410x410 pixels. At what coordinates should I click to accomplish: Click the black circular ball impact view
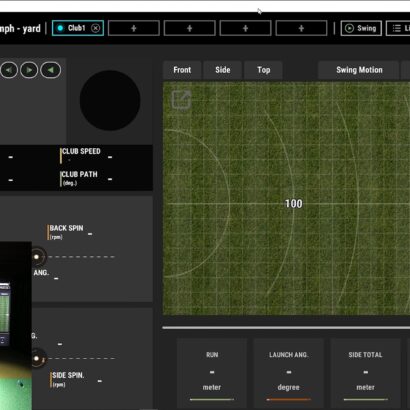(110, 100)
